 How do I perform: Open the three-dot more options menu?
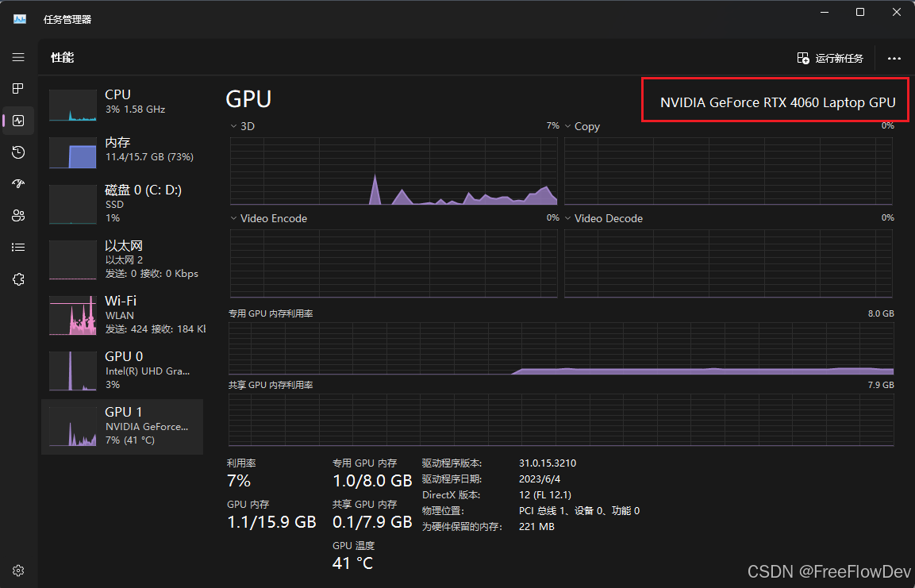[x=894, y=59]
